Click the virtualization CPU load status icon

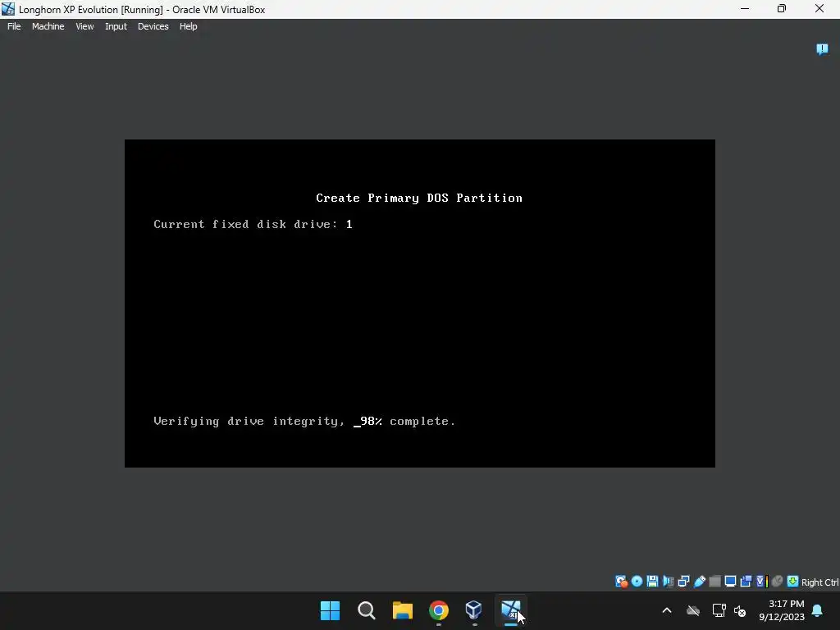click(762, 582)
